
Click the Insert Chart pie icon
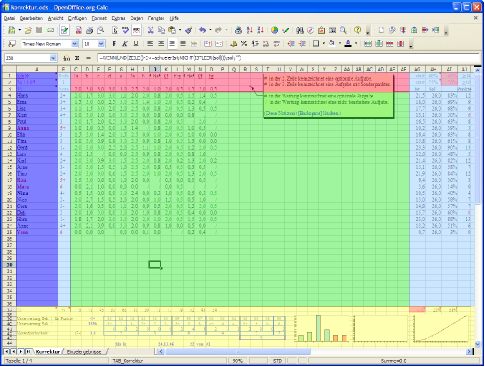(x=274, y=30)
